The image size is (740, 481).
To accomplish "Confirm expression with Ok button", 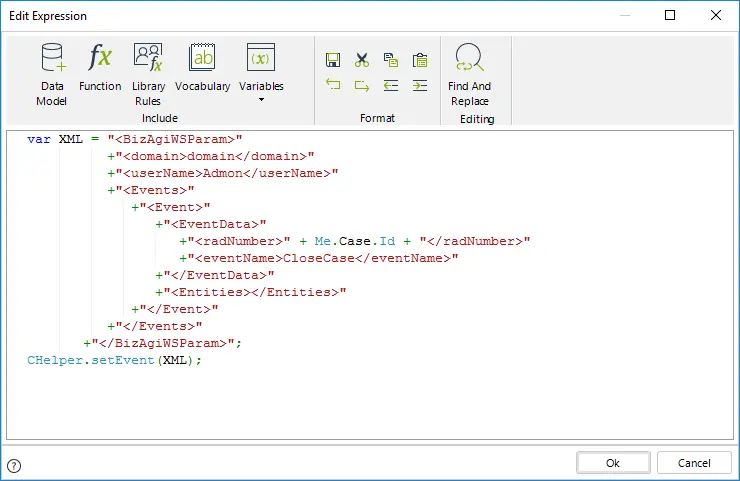I will (613, 463).
